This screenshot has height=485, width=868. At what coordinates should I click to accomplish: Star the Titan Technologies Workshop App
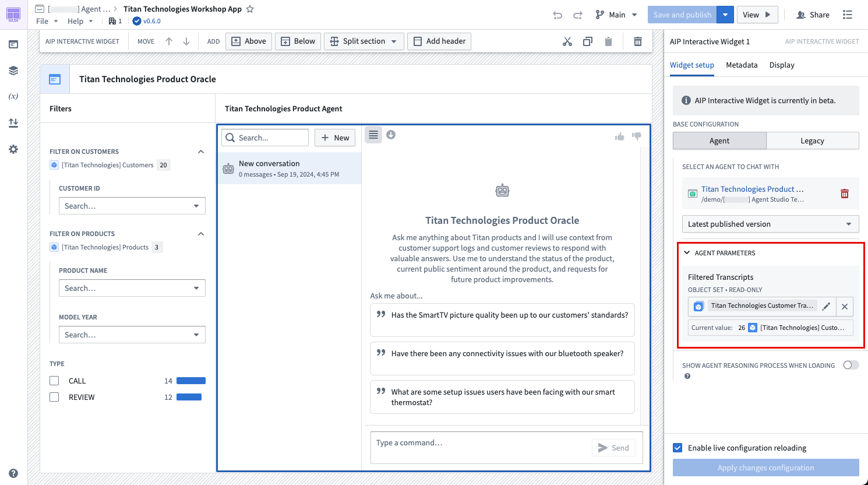(250, 9)
